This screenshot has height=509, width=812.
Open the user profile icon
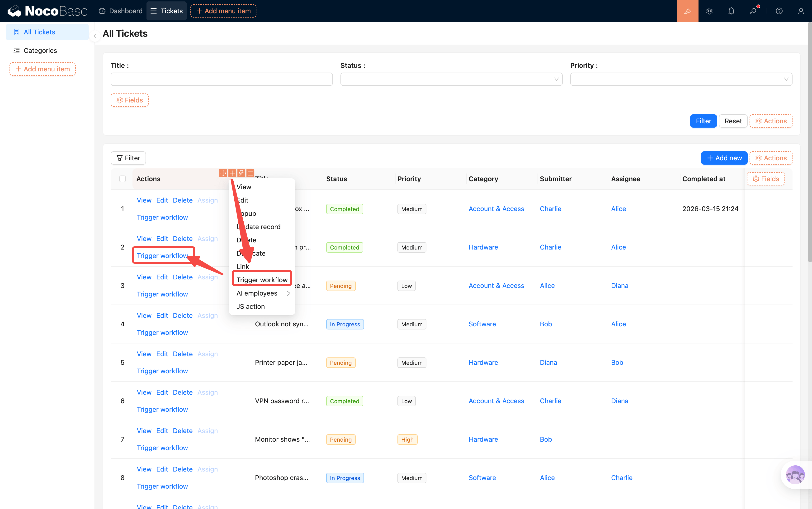pos(801,11)
